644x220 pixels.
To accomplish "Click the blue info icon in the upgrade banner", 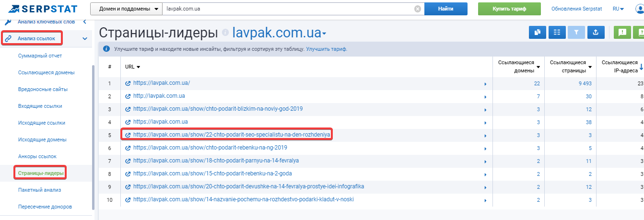I will click(x=106, y=49).
